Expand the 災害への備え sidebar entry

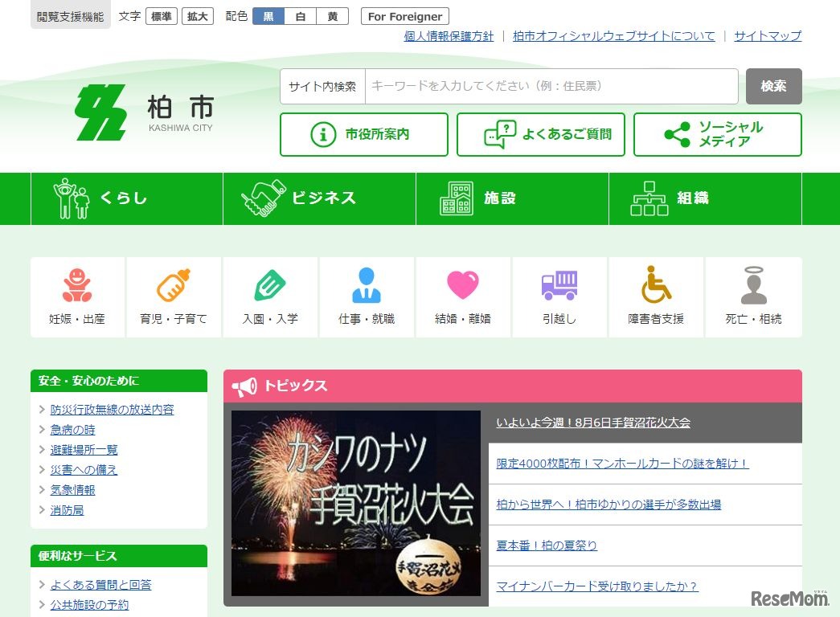coord(84,470)
